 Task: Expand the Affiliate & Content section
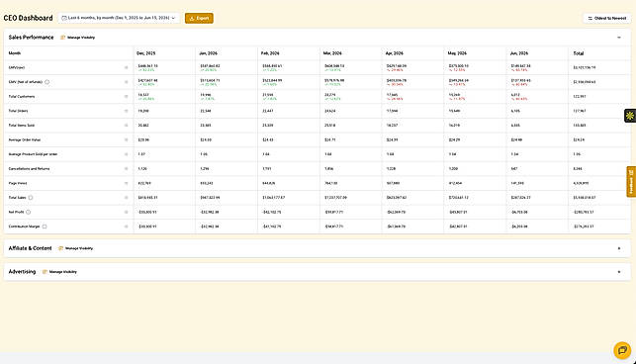[619, 248]
